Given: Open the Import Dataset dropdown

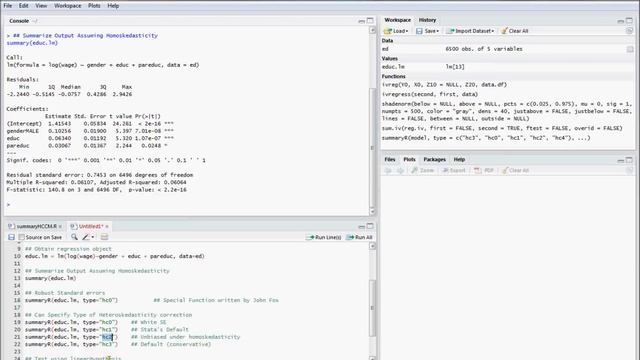Looking at the screenshot, I should click(493, 31).
